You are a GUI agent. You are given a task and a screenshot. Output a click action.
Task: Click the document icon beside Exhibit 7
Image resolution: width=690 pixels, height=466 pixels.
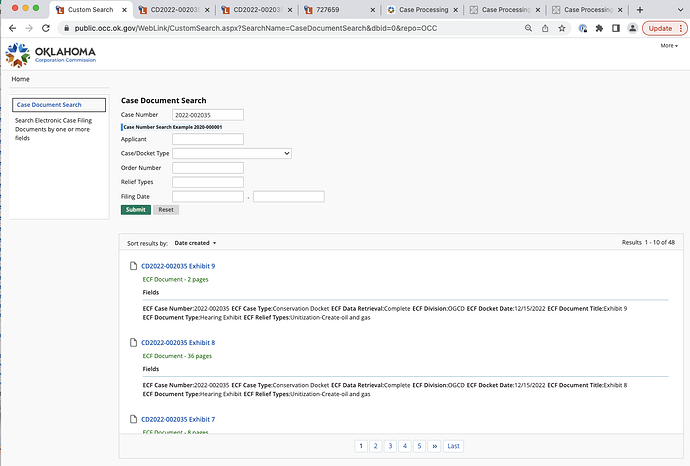point(133,419)
